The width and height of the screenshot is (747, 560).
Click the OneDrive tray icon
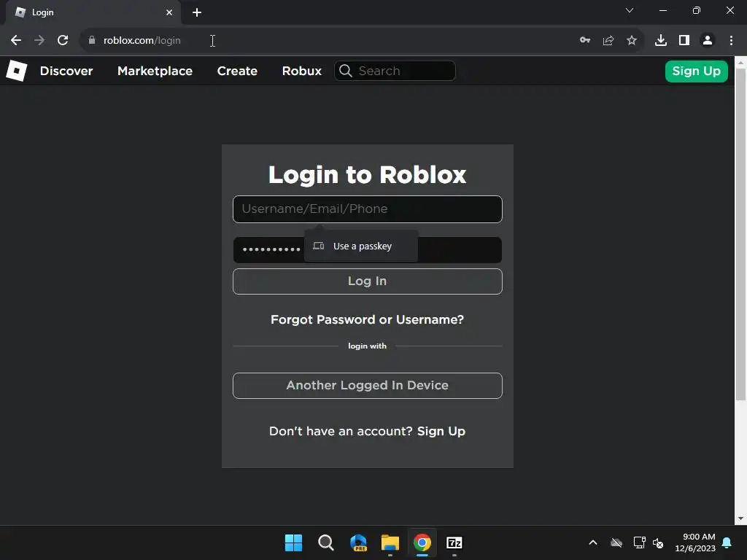coord(616,542)
